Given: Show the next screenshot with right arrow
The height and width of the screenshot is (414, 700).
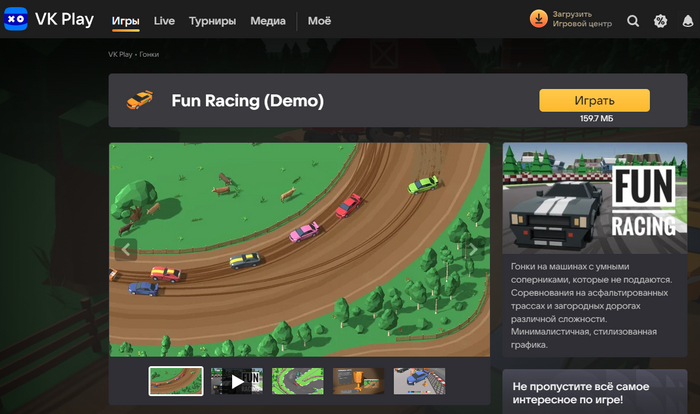Looking at the screenshot, I should pos(473,249).
